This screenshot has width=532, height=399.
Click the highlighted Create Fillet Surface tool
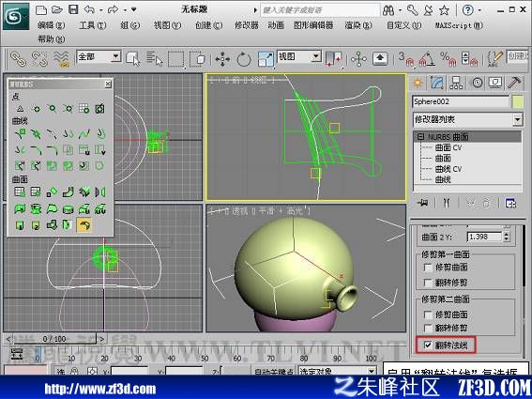pos(84,224)
